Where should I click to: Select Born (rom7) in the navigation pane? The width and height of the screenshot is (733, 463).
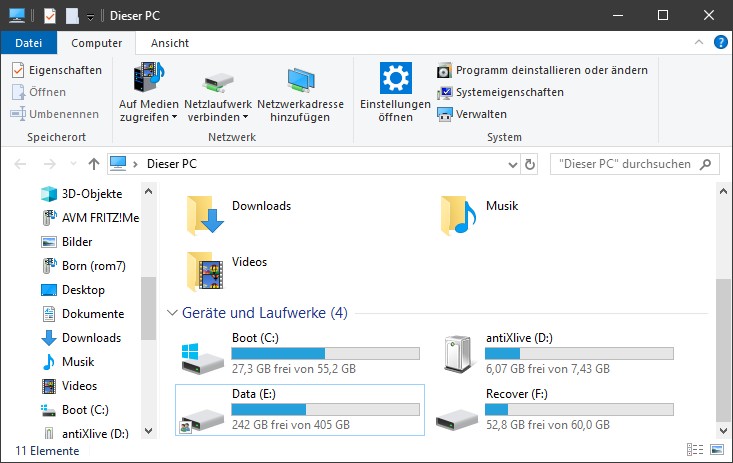click(x=84, y=266)
